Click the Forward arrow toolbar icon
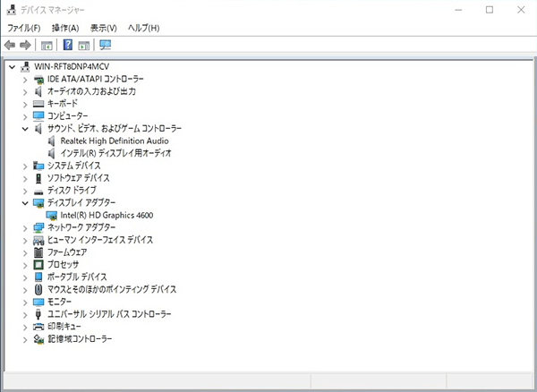The height and width of the screenshot is (392, 537). coord(25,45)
